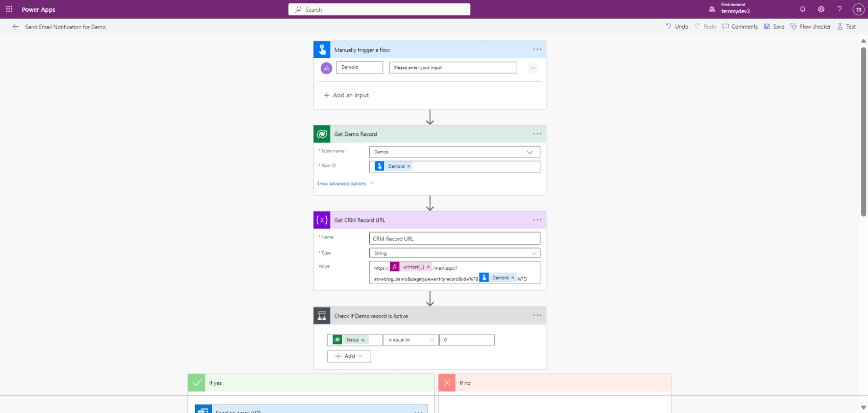Image resolution: width=868 pixels, height=413 pixels.
Task: Expand the 'is equal to' operator dropdown
Action: click(411, 340)
